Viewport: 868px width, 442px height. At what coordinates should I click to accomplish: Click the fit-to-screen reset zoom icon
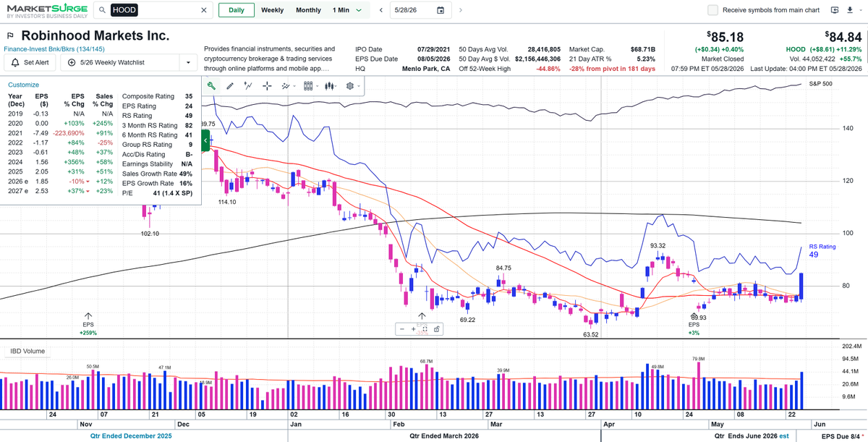point(425,329)
